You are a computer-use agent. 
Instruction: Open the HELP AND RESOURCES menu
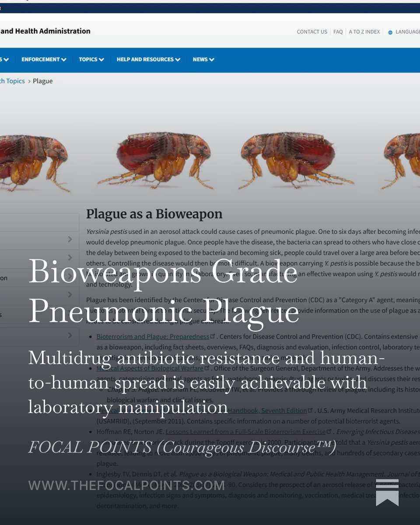click(148, 59)
